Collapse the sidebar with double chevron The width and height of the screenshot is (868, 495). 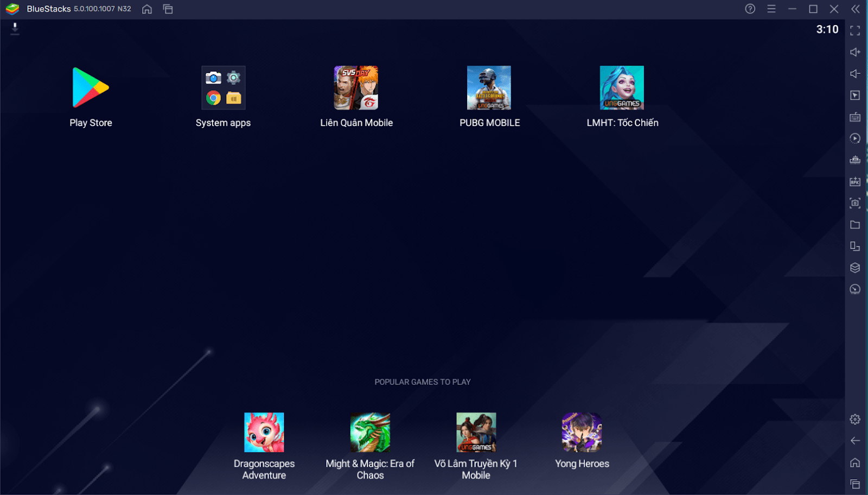coord(856,9)
